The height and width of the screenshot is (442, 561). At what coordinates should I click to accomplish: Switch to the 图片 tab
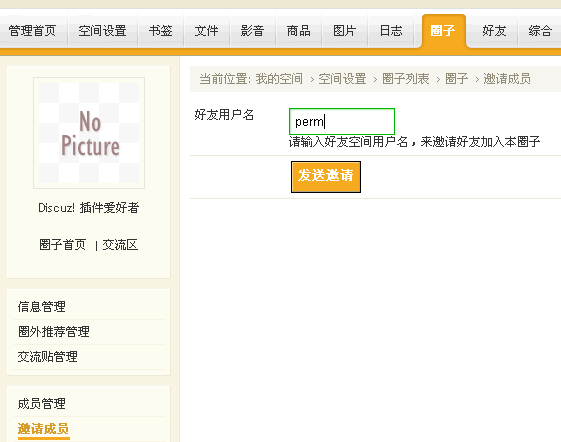click(345, 31)
